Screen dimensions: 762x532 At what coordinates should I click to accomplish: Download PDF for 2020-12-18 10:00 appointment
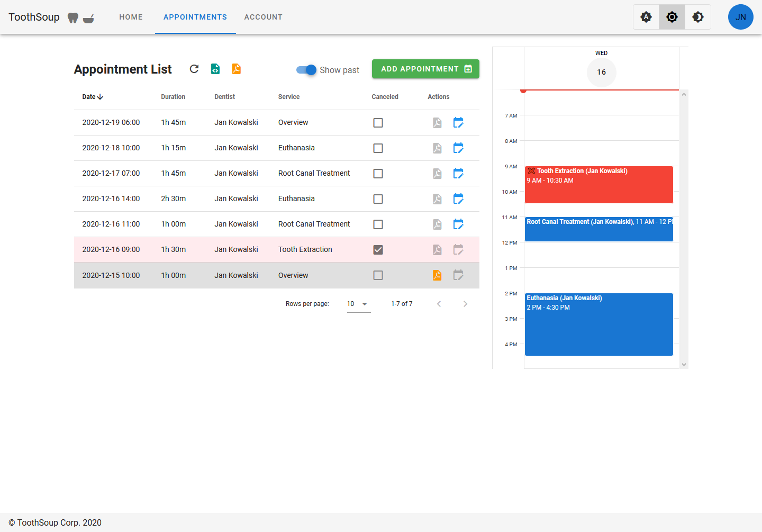pyautogui.click(x=437, y=148)
